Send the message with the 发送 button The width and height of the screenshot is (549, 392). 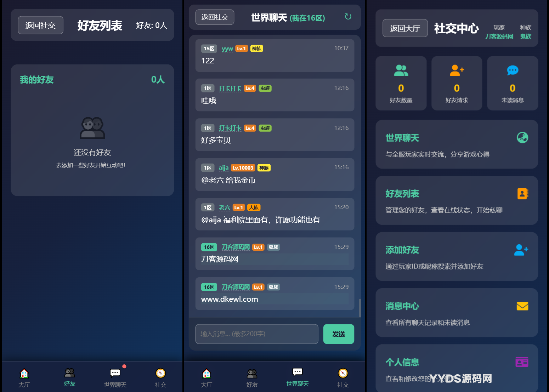tap(339, 334)
